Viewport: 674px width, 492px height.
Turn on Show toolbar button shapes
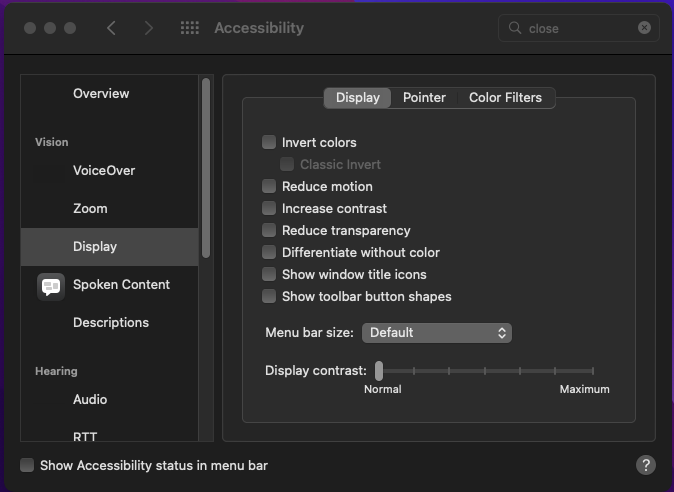269,297
